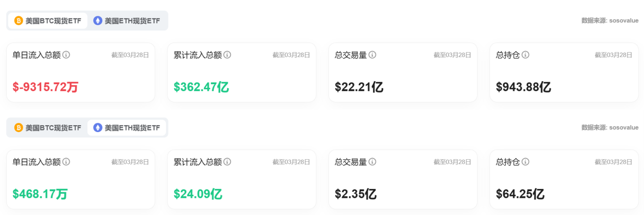Switch to 美国ETH现货ETF tab above the $-9315.72万 card
The image size is (644, 215).
pyautogui.click(x=127, y=21)
